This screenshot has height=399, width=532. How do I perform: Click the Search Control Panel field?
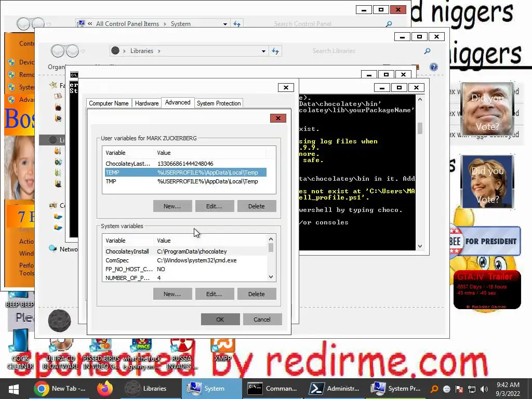pos(328,24)
